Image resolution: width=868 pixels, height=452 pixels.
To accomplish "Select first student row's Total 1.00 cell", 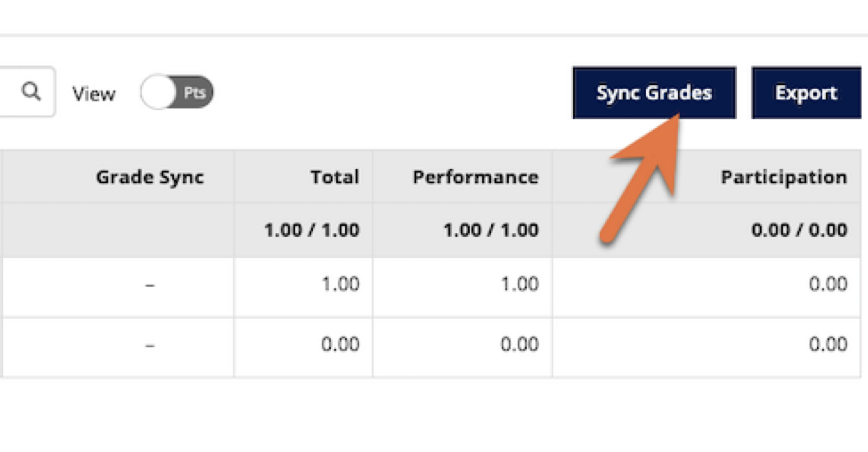I will pos(340,284).
